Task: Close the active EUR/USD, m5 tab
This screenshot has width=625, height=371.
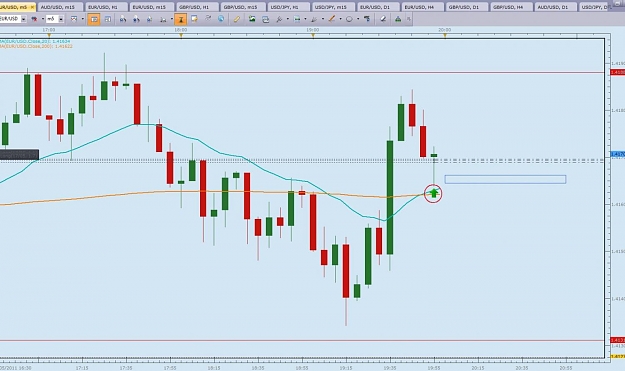Action: click(32, 7)
